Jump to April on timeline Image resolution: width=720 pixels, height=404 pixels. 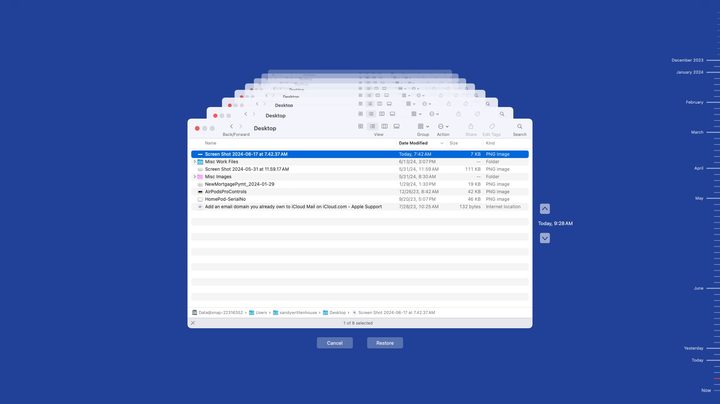pyautogui.click(x=698, y=168)
